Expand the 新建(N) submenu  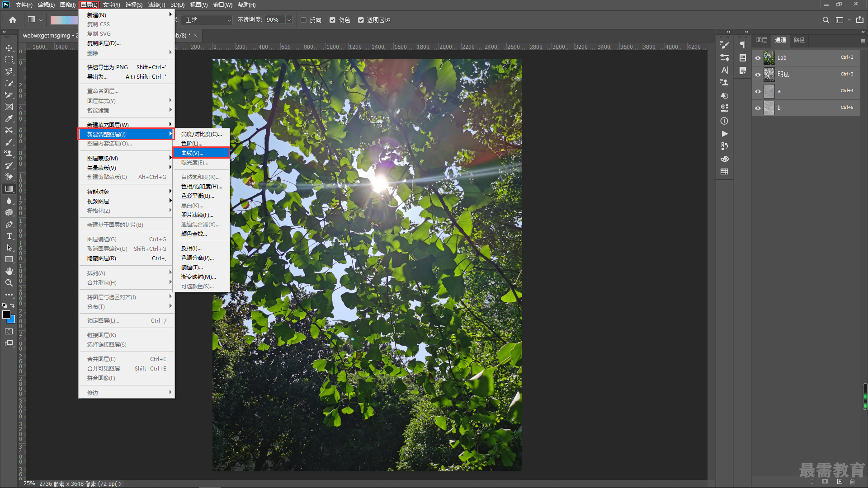[127, 15]
